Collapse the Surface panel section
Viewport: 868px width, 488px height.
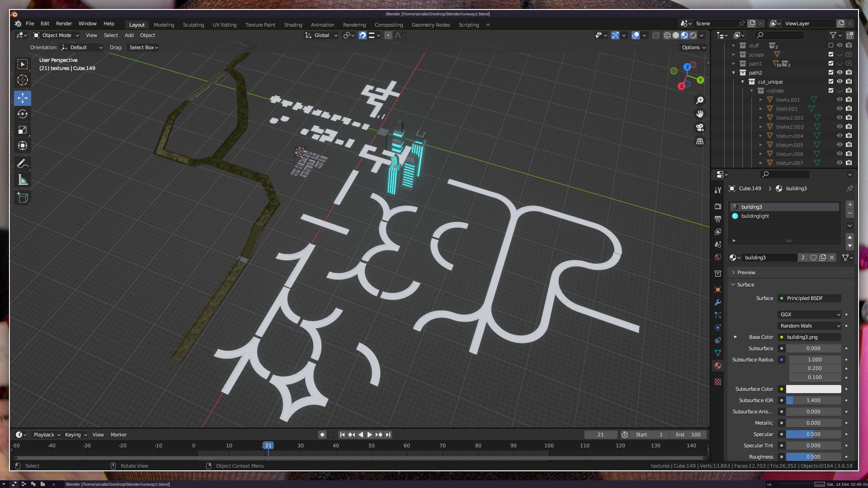tap(745, 285)
